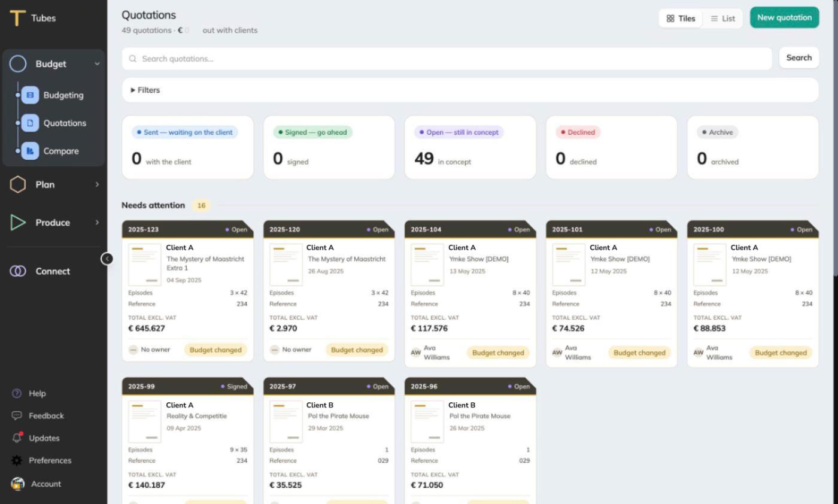Image resolution: width=838 pixels, height=504 pixels.
Task: Click the Tubes logo icon
Action: (18, 18)
